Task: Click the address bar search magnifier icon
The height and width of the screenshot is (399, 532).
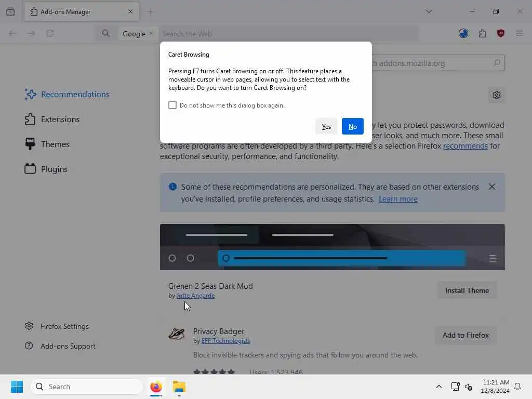Action: click(x=106, y=33)
